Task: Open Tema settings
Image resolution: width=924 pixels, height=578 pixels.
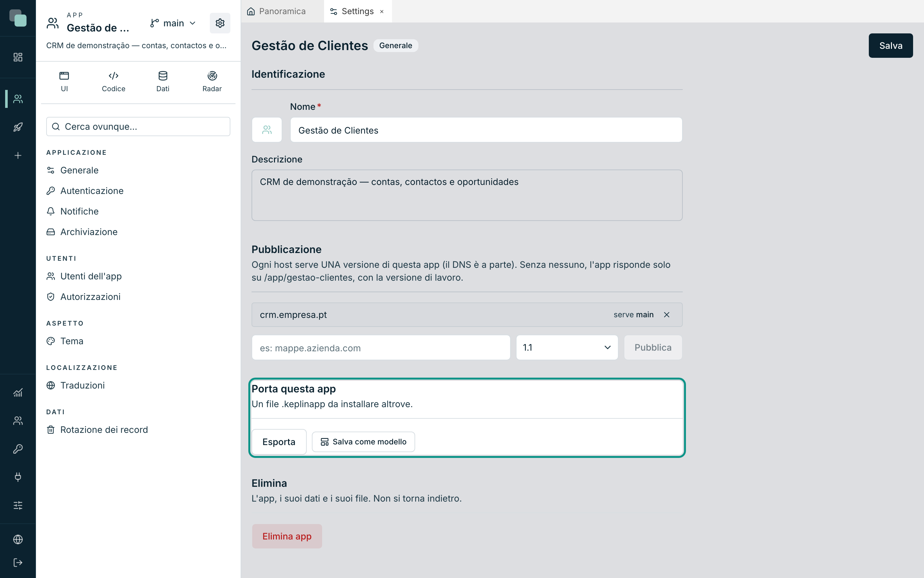Action: pyautogui.click(x=65, y=341)
